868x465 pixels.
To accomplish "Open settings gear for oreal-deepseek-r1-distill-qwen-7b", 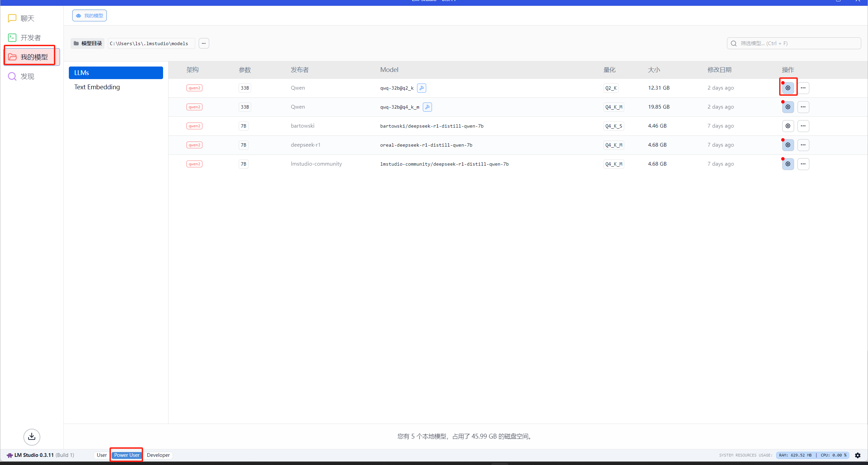I will [x=788, y=145].
